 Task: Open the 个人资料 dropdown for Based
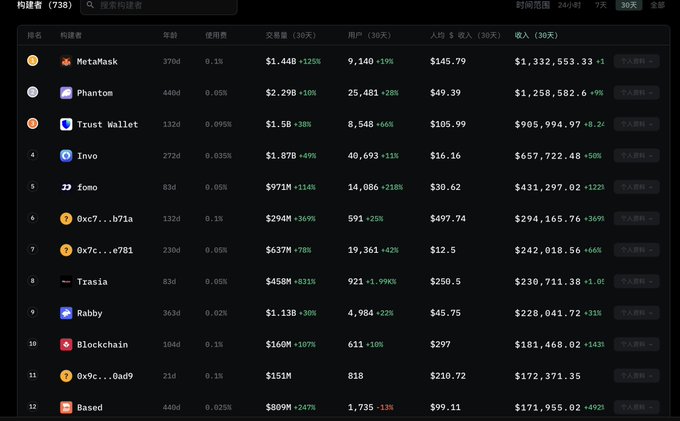[637, 407]
